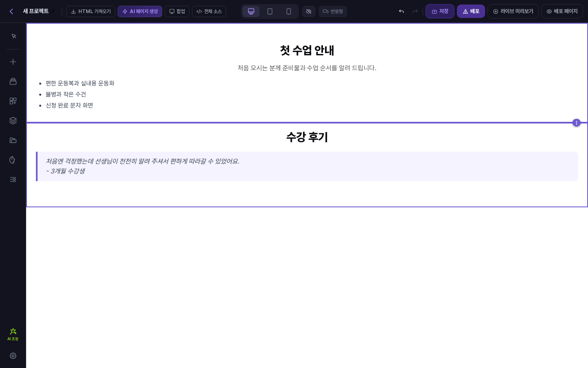The height and width of the screenshot is (368, 588).
Task: Toggle the crossed-eye visibility button
Action: [309, 11]
